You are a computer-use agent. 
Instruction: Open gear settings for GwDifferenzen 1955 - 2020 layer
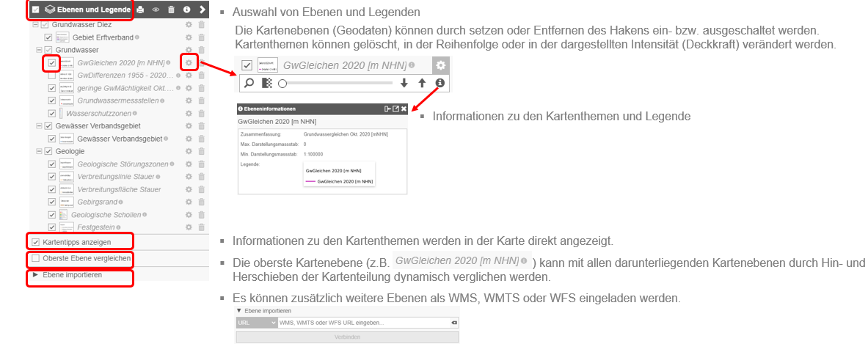pos(189,76)
